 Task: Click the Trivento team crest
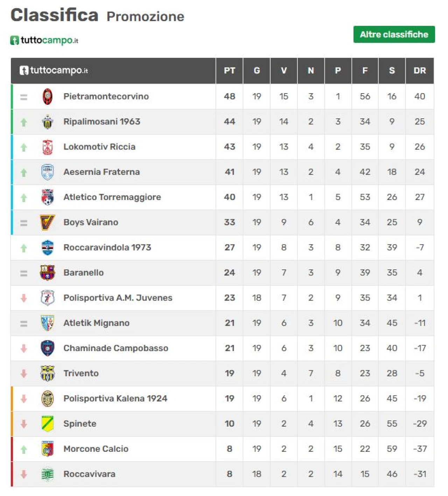pos(48,373)
